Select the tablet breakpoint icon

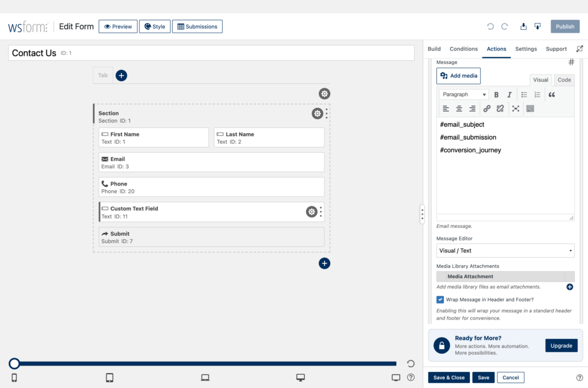coord(110,378)
